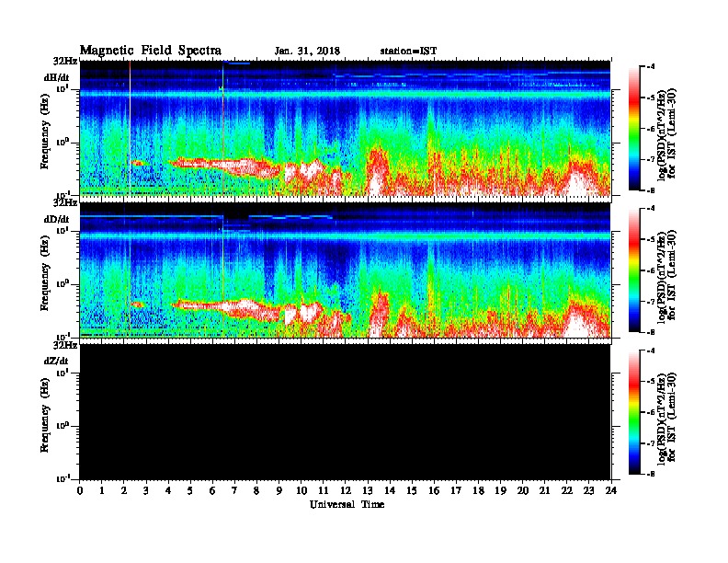Click the hour 22 tick label on the time axis

(567, 490)
